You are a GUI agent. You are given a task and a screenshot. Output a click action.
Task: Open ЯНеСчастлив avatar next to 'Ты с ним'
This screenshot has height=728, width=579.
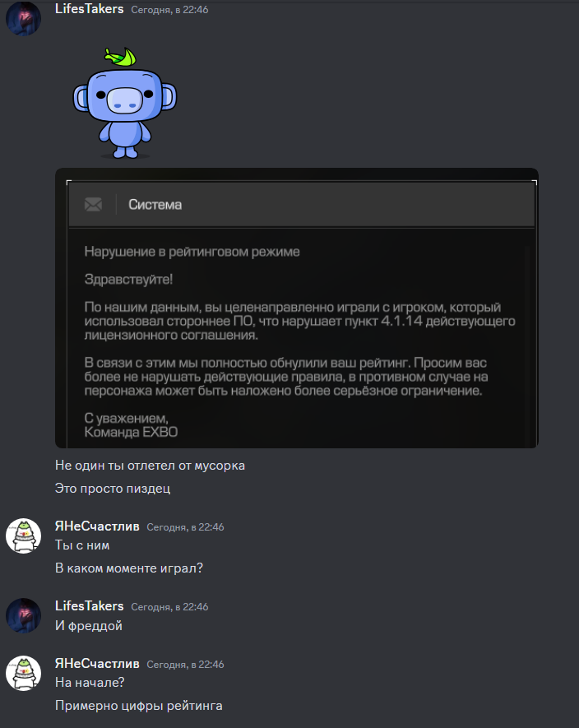pos(23,536)
